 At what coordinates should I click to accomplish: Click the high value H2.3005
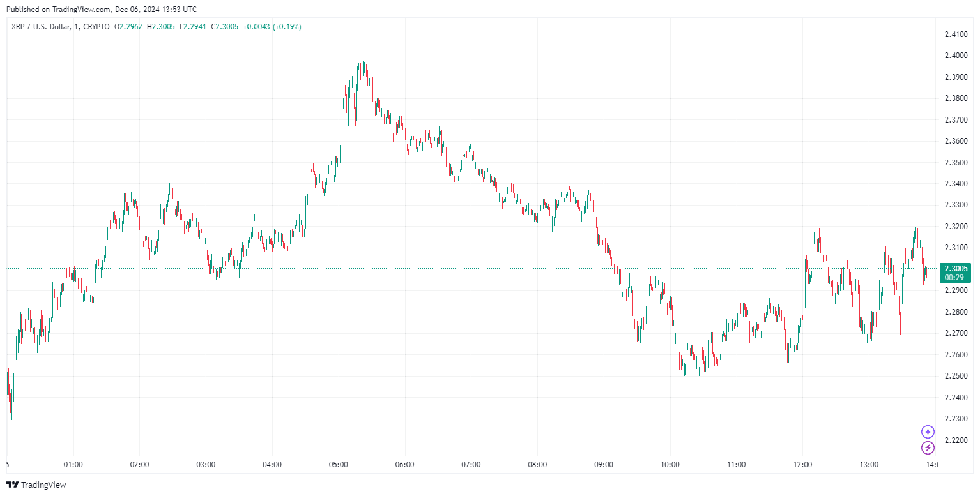(160, 27)
